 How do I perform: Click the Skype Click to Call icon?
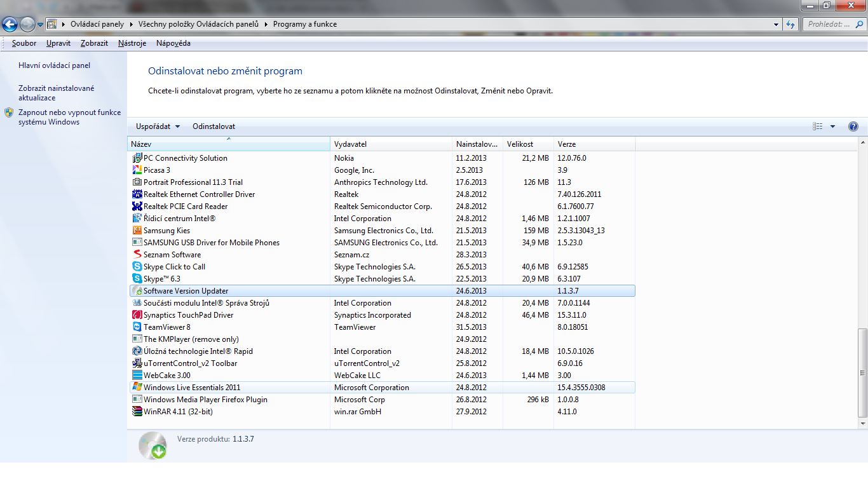(137, 267)
